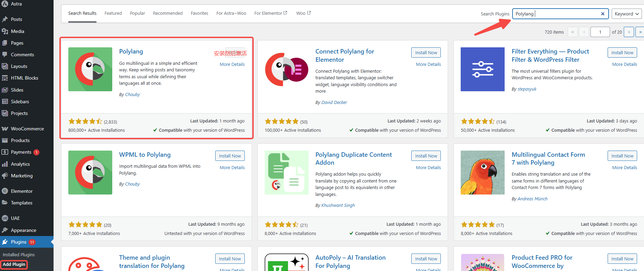644x271 pixels.
Task: Click the Analytics bar chart icon
Action: [x=5, y=164]
